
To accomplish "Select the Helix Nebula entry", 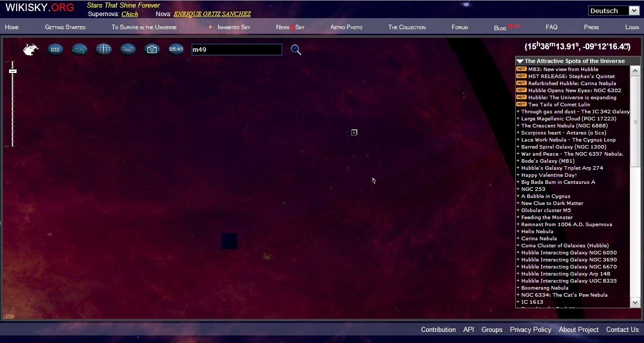I will tap(537, 232).
